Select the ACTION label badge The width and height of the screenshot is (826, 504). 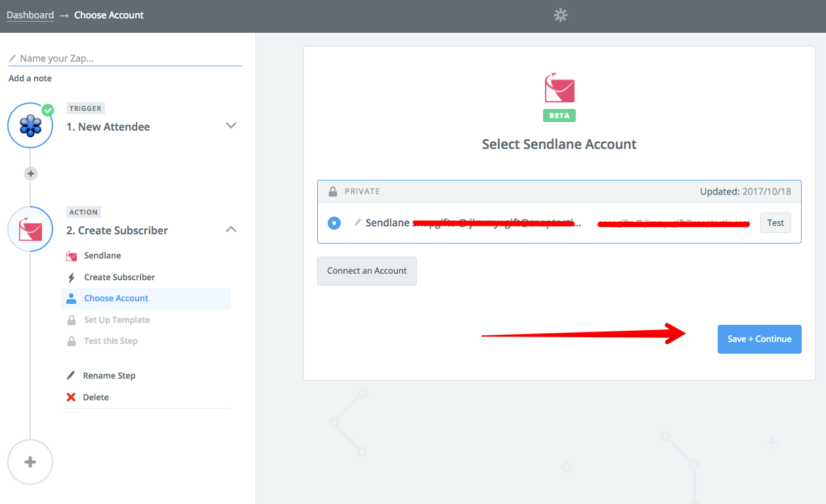pos(83,212)
